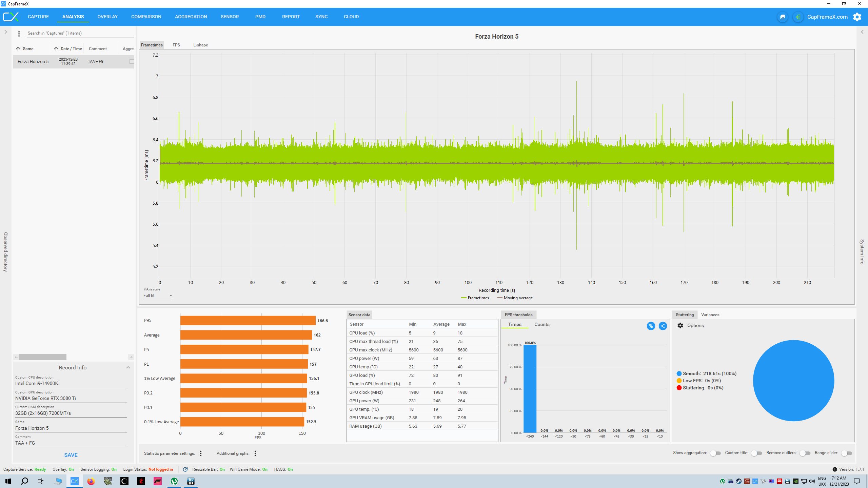Switch to the Counts tab
Screen dimensions: 868x488
coord(542,325)
